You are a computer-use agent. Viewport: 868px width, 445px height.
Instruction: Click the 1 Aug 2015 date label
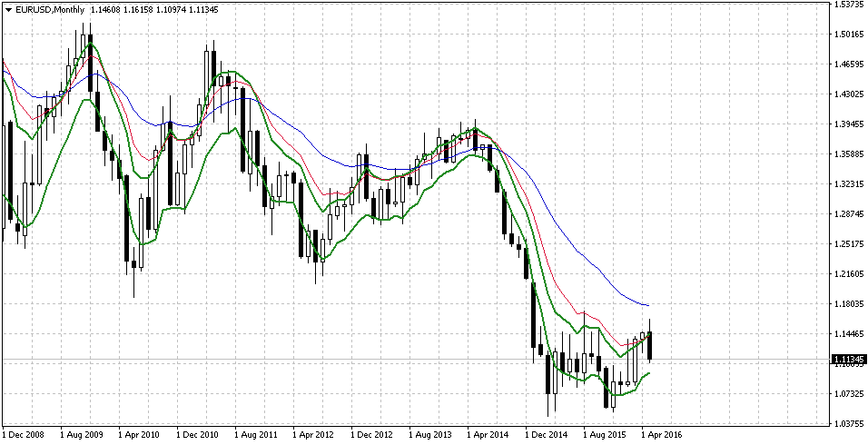tap(605, 434)
